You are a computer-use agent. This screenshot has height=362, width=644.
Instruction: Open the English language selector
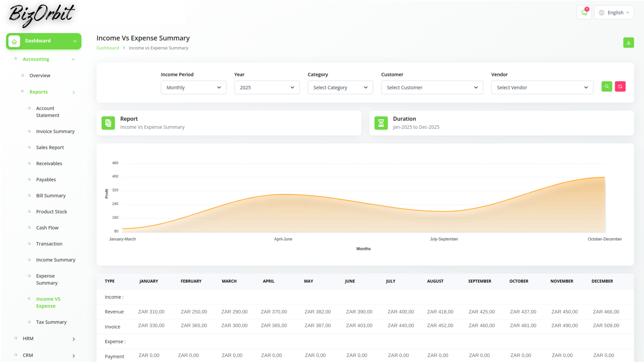point(614,12)
